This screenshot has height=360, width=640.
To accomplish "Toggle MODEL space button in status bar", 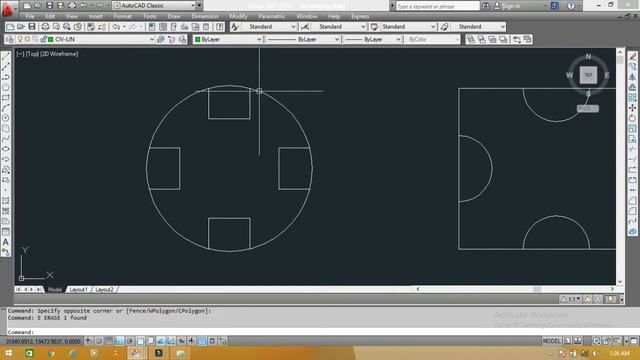I will click(551, 341).
